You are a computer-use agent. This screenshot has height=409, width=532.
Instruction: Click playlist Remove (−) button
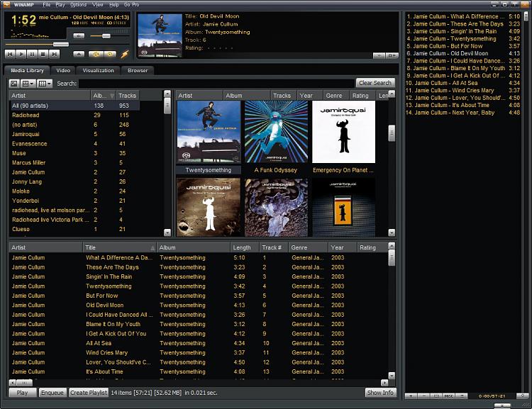click(423, 396)
